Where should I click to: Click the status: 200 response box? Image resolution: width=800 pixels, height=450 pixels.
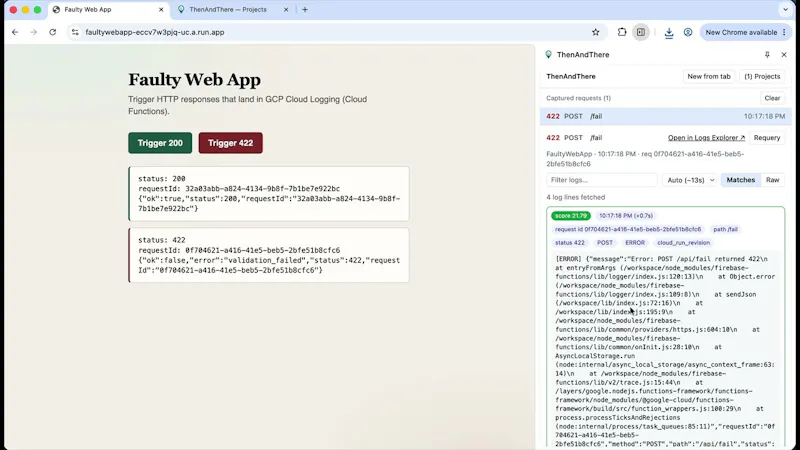coord(269,194)
